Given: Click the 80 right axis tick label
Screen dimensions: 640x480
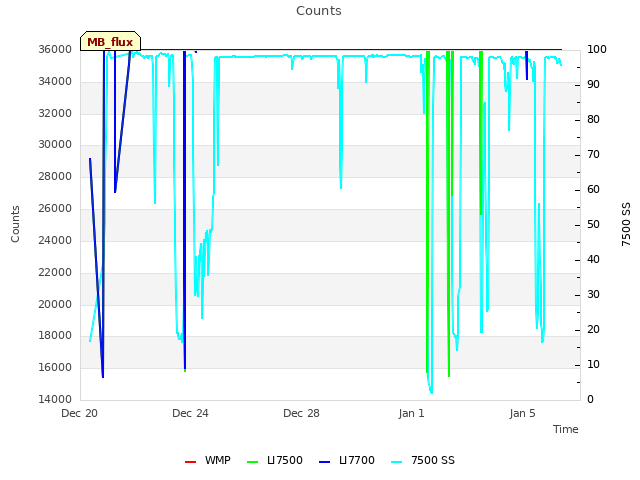Looking at the screenshot, I should [x=593, y=120].
